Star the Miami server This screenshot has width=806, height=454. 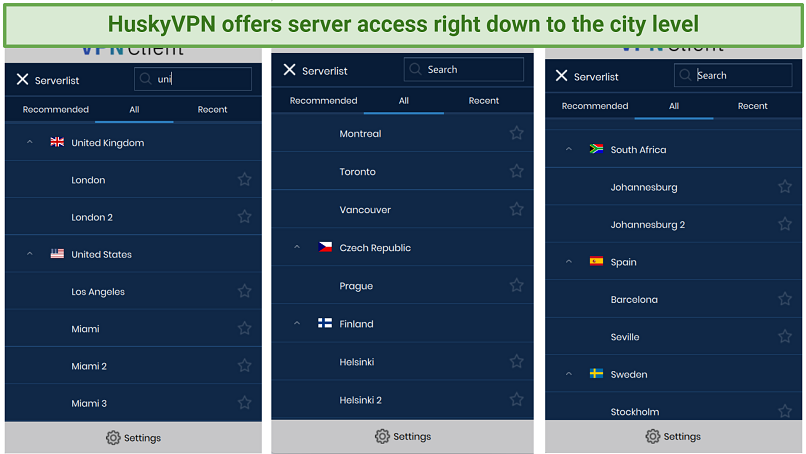pyautogui.click(x=245, y=328)
